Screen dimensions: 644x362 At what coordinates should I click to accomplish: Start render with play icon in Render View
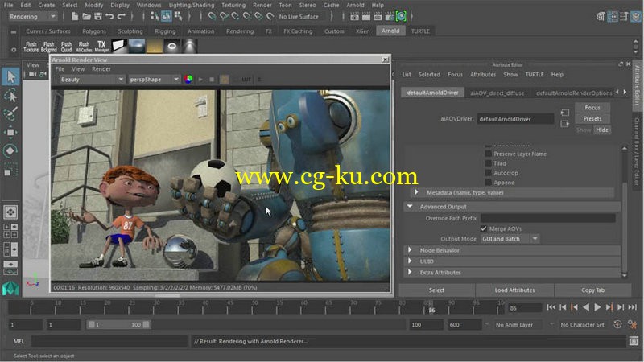[200, 79]
